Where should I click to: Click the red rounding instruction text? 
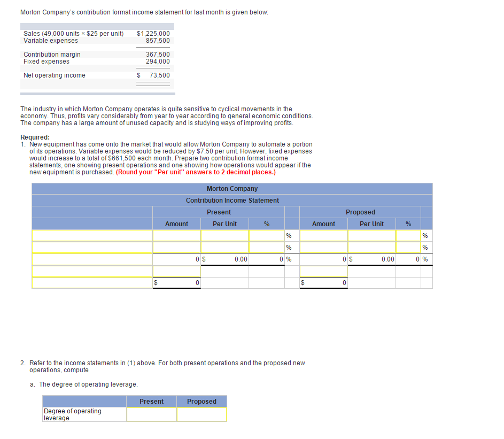click(x=196, y=172)
